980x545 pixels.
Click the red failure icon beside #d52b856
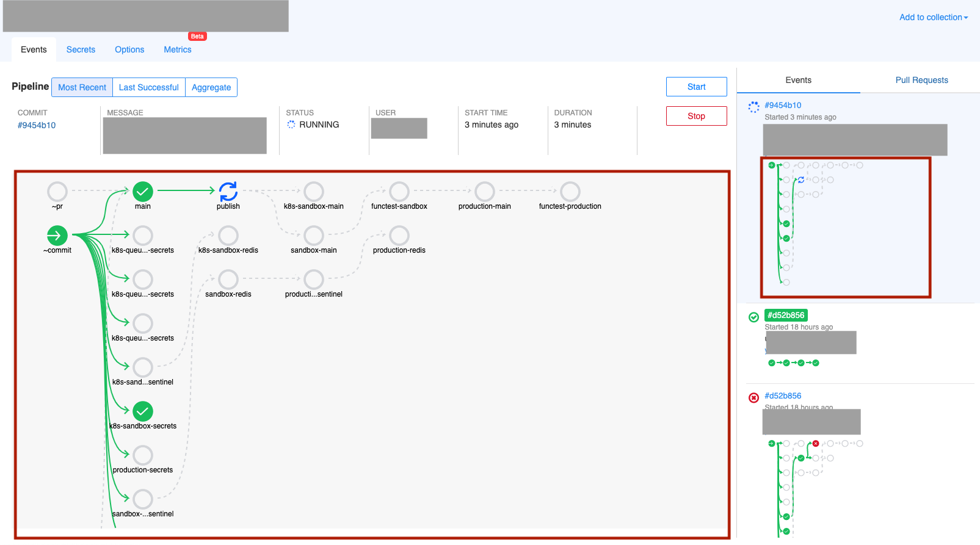pos(754,397)
